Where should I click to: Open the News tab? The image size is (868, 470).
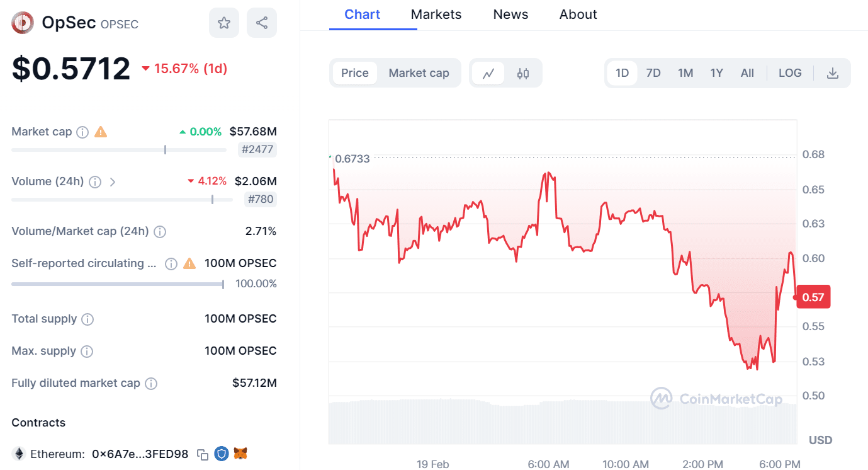tap(510, 14)
